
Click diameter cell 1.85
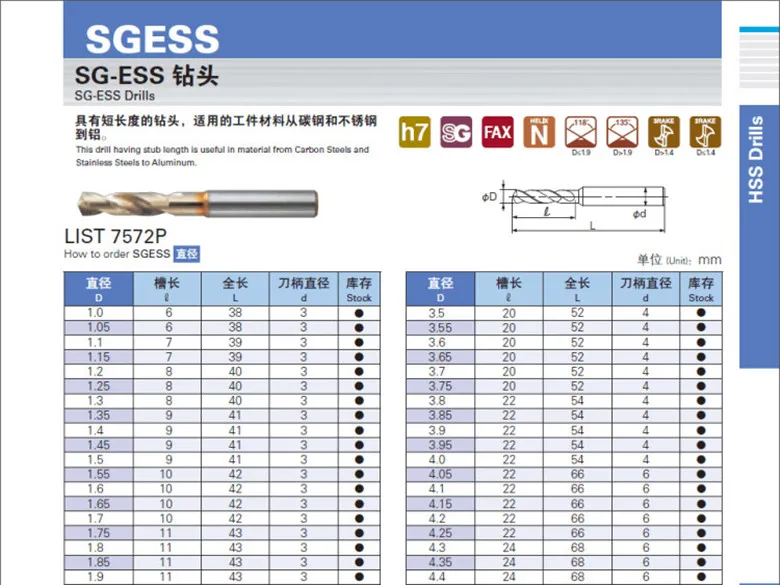[98, 562]
